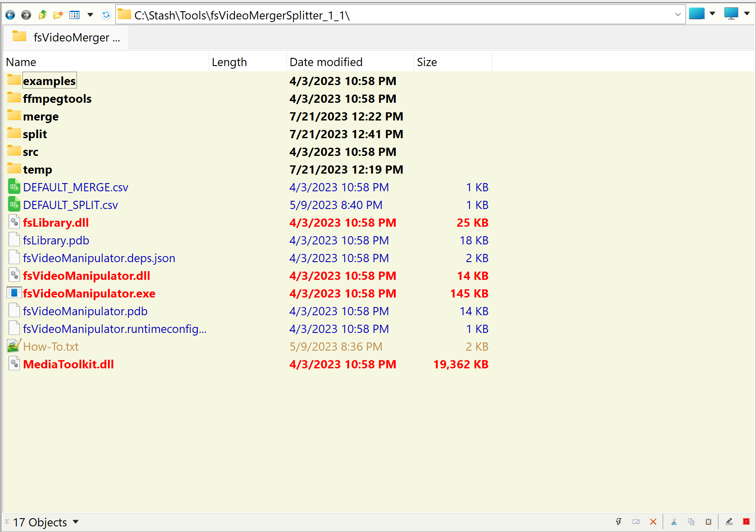Select the fsVideoMerger folder tab
756x532 pixels.
point(66,38)
